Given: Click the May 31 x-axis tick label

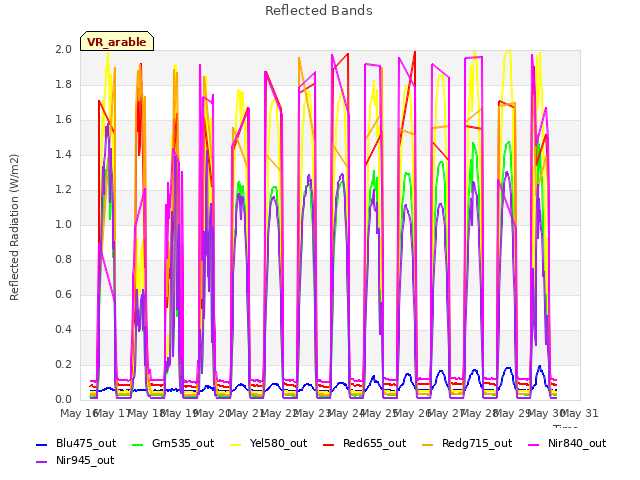Looking at the screenshot, I should 580,413.
